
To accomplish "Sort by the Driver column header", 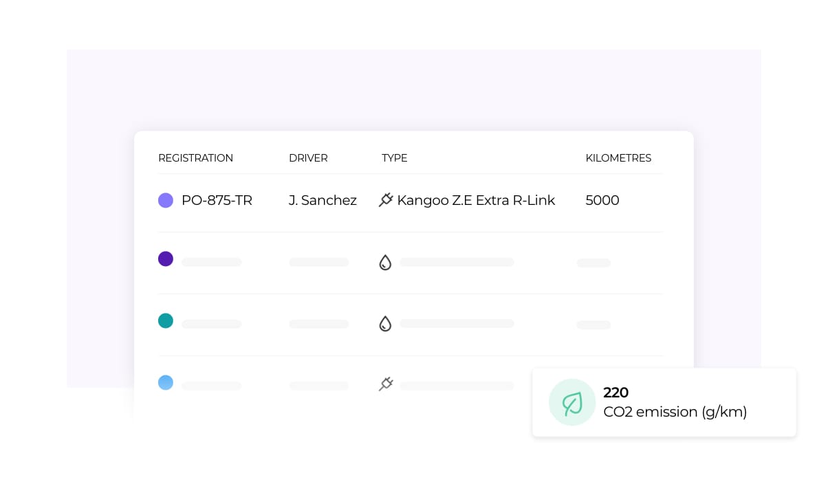I will pos(308,158).
